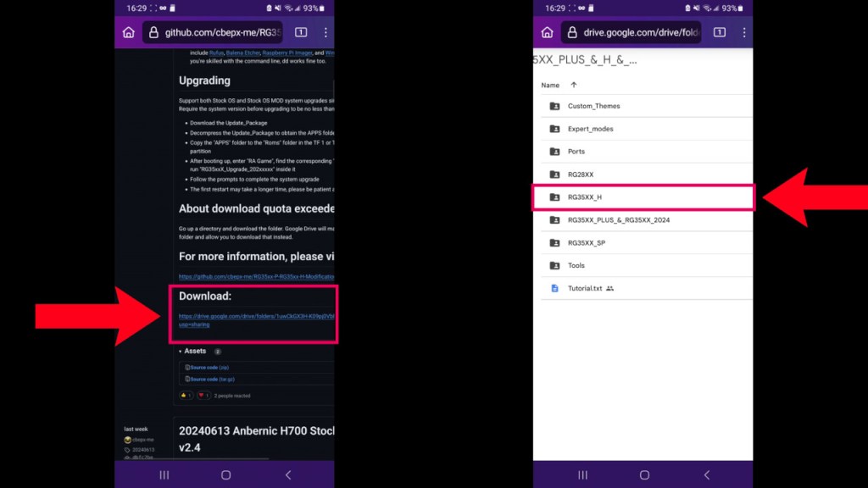The image size is (868, 488).
Task: Open three-dot browser menu on the GitHub page
Action: 325,32
